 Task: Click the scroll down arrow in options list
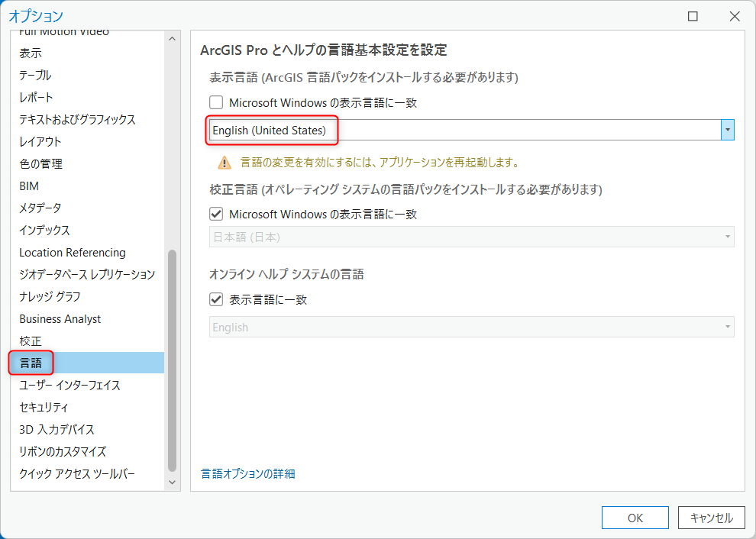(172, 482)
